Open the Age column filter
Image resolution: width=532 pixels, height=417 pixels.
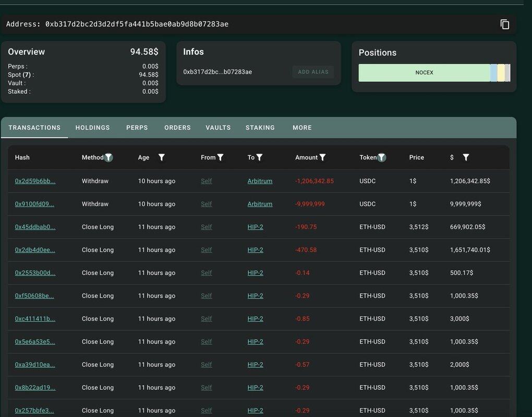[x=162, y=157]
